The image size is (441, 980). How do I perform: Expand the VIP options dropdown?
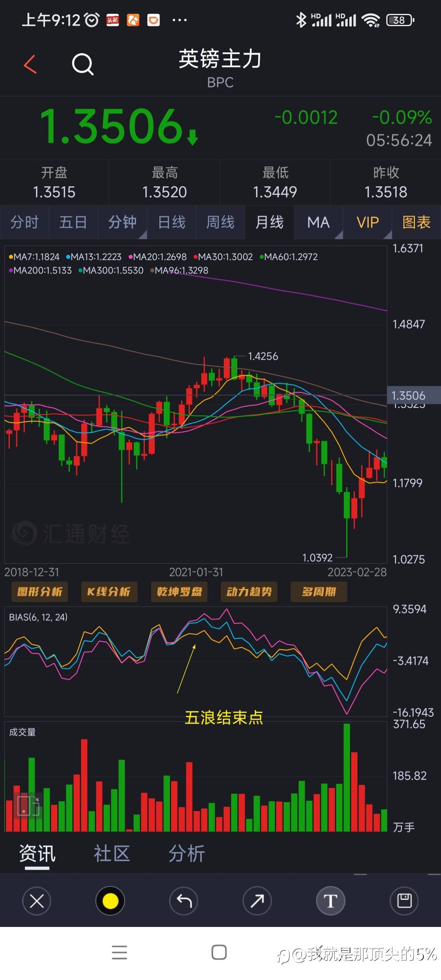click(x=367, y=223)
